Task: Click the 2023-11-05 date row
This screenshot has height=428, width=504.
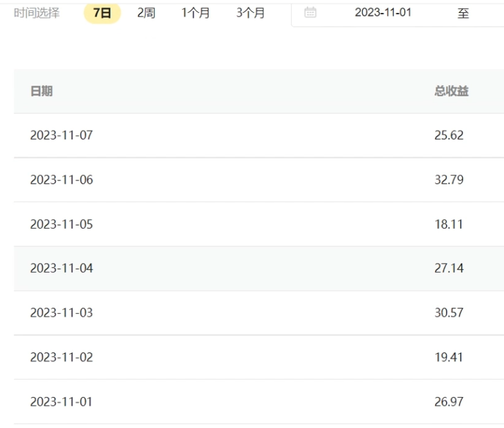Action: [61, 224]
